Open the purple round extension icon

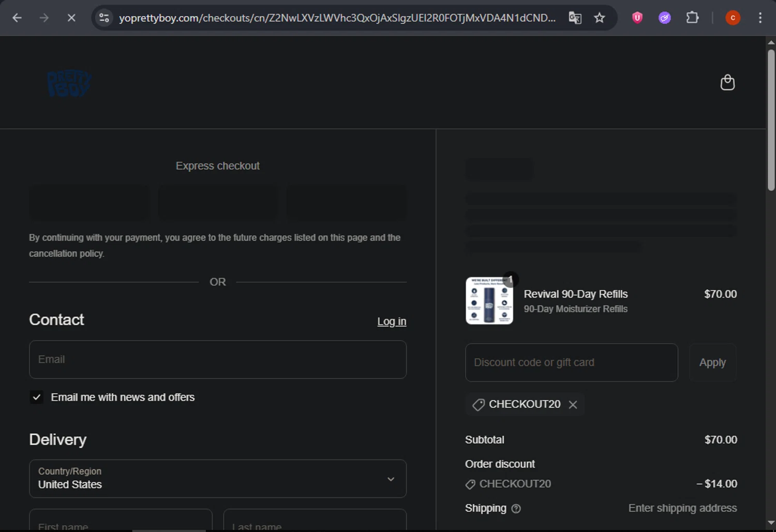coord(665,18)
